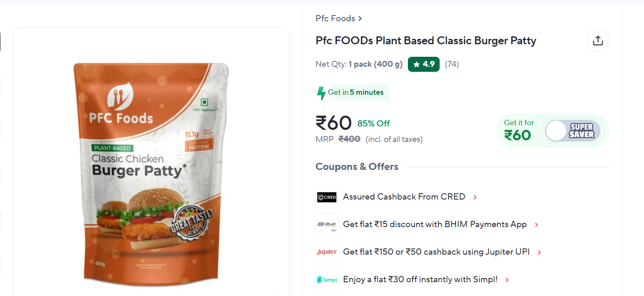Click the share icon button
644x296 pixels.
[598, 40]
